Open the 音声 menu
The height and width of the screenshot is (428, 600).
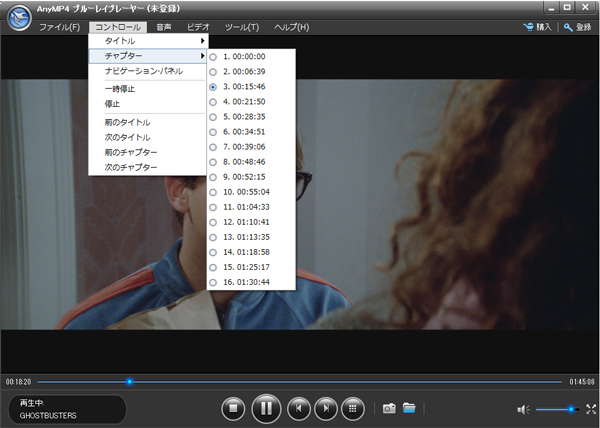pos(164,27)
